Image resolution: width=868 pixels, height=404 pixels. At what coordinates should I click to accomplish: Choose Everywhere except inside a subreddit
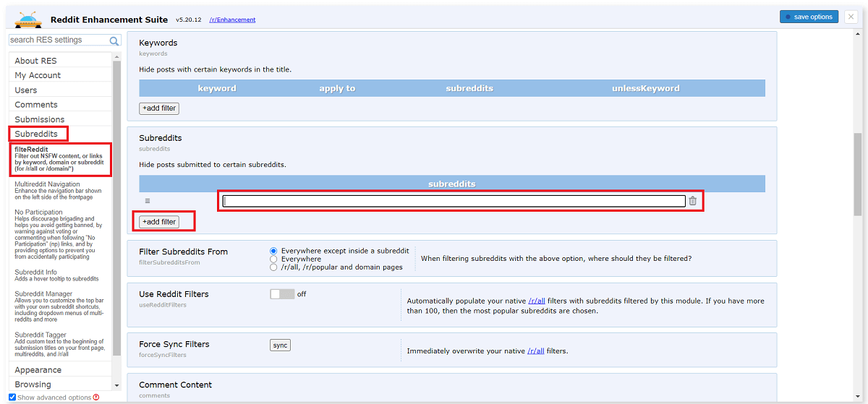(273, 250)
